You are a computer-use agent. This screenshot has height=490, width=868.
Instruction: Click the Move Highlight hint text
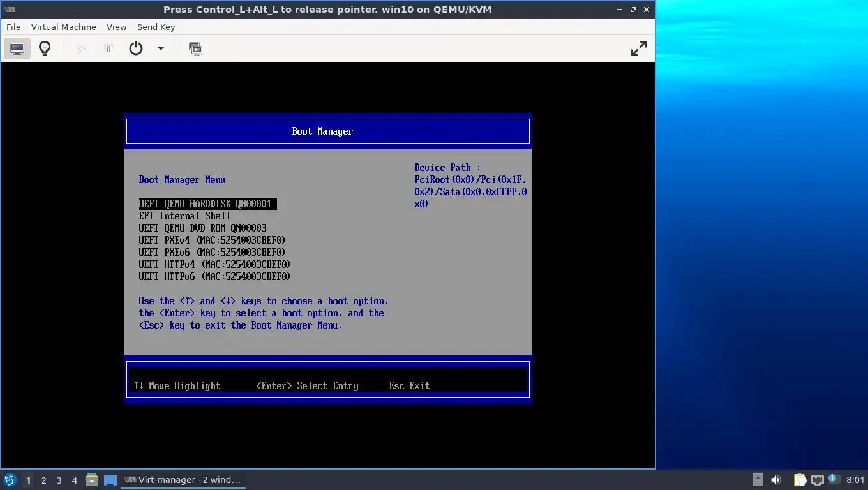pyautogui.click(x=177, y=385)
